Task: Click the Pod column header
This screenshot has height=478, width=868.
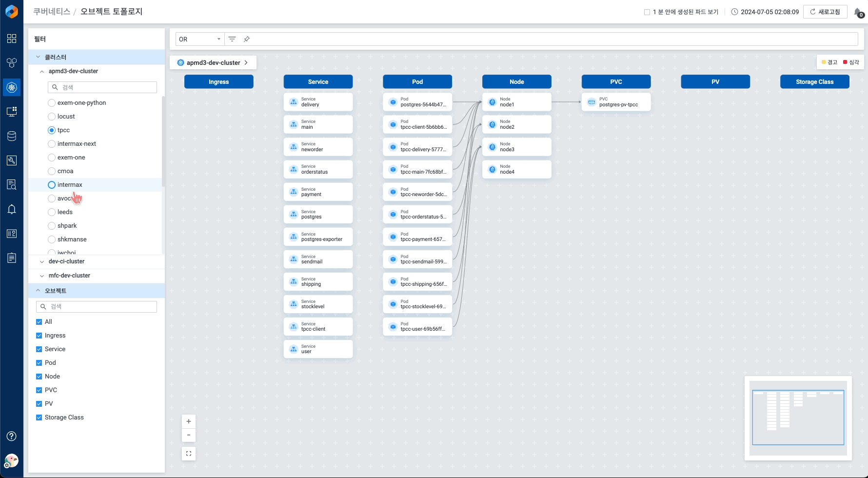Action: click(x=417, y=81)
